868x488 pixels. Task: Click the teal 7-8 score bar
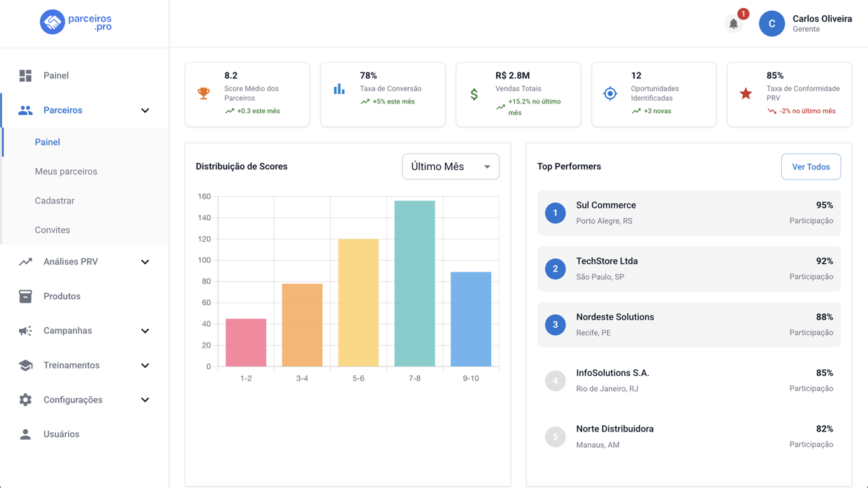[414, 284]
